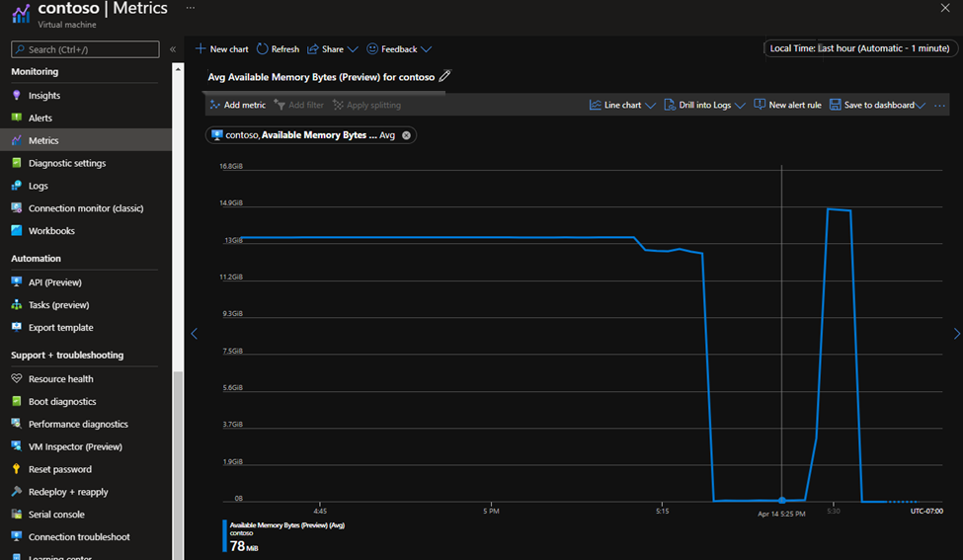Open Serial console menu item
This screenshot has height=560, width=963.
(x=56, y=515)
